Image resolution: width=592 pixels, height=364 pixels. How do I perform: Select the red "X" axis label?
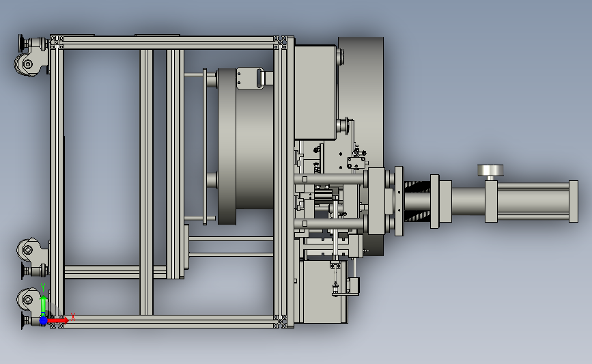tap(73, 317)
